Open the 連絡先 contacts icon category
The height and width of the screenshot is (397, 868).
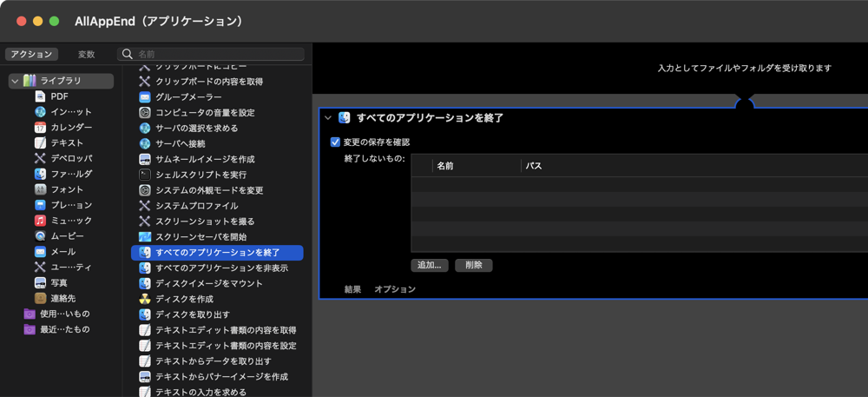(x=40, y=299)
